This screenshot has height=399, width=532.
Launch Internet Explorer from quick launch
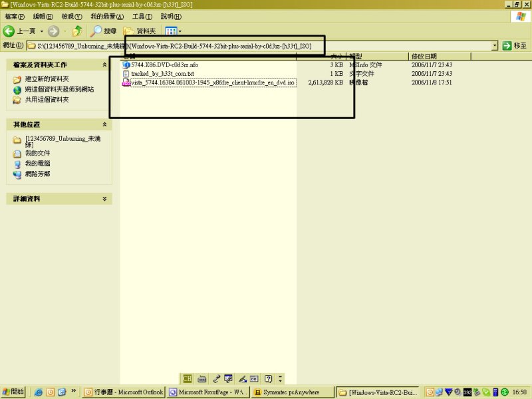[x=39, y=392]
